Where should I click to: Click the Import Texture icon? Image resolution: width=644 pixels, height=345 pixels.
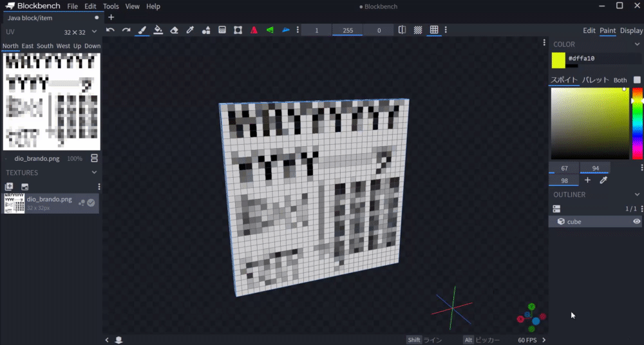(x=24, y=187)
